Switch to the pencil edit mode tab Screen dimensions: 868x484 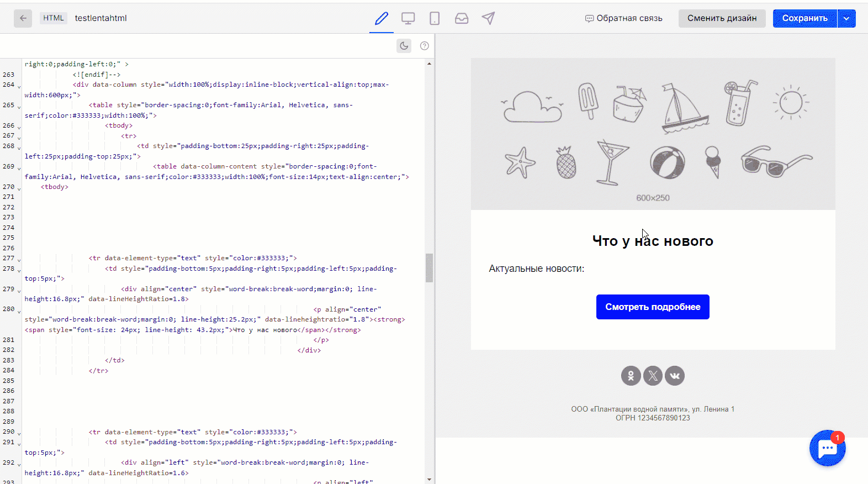click(382, 18)
